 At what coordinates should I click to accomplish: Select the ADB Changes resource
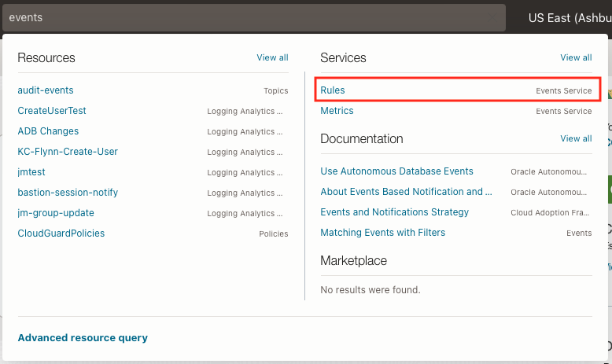(x=48, y=131)
